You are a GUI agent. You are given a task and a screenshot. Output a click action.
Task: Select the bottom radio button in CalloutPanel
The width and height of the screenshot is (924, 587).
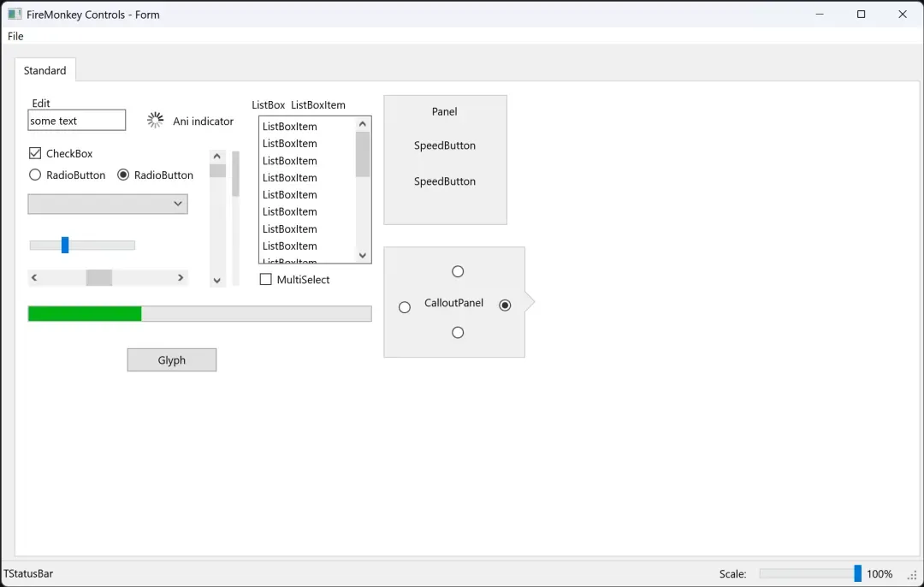pos(458,332)
